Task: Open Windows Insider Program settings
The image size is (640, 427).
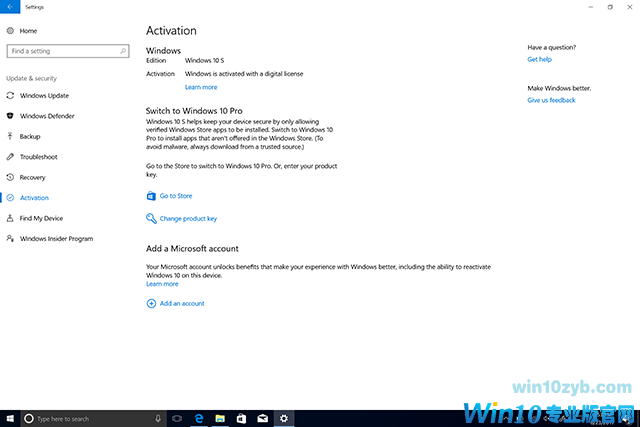Action: (56, 238)
